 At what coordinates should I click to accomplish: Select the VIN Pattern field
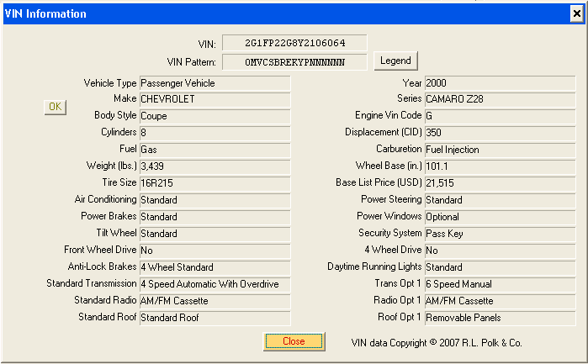(294, 61)
